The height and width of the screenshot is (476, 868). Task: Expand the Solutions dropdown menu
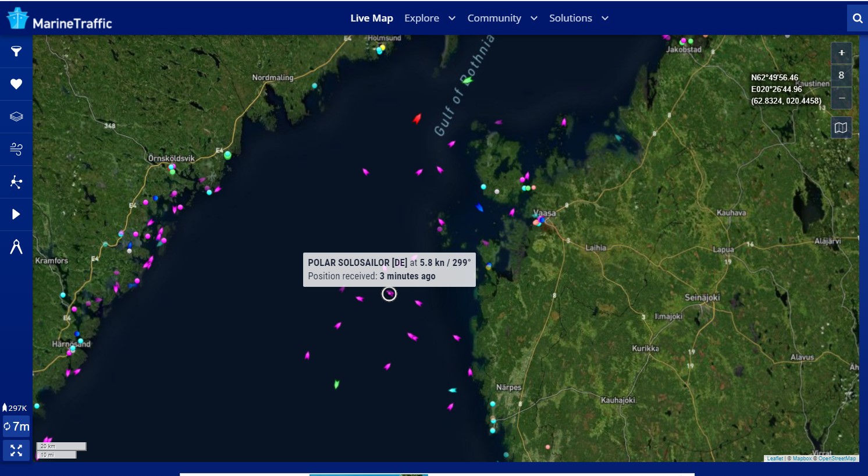pos(578,18)
